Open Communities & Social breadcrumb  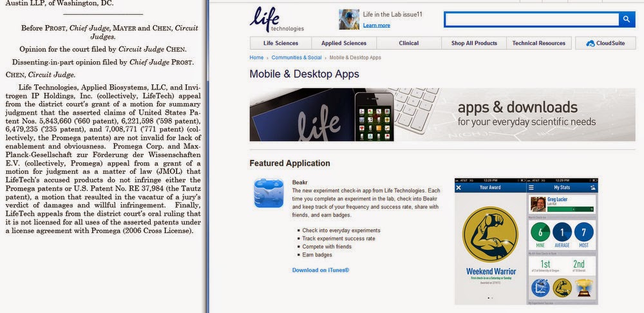(x=296, y=57)
